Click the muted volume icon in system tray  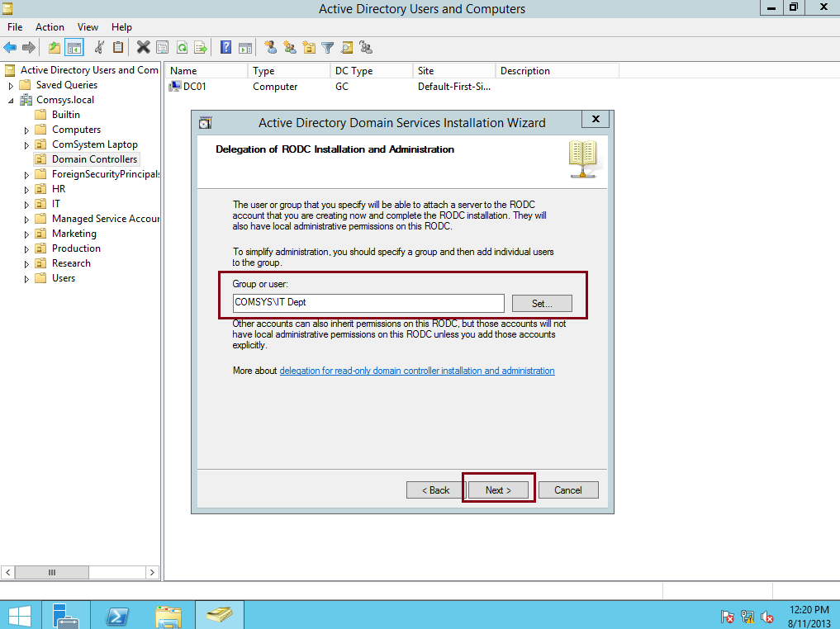point(766,617)
